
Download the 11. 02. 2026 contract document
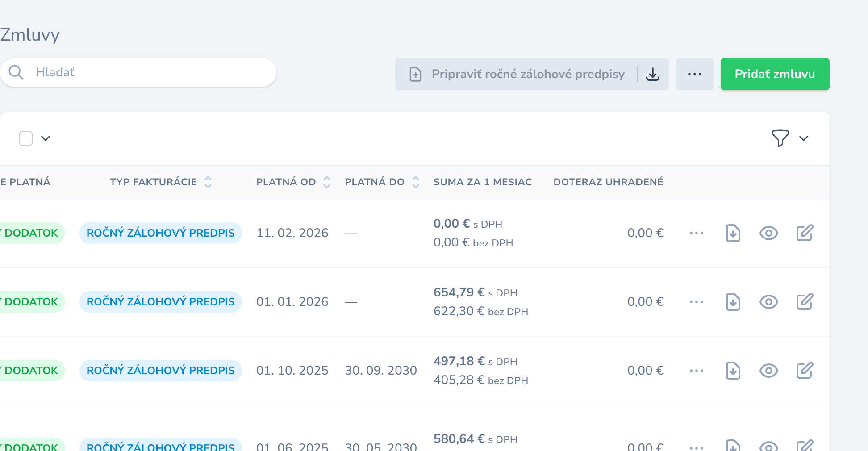(x=733, y=233)
